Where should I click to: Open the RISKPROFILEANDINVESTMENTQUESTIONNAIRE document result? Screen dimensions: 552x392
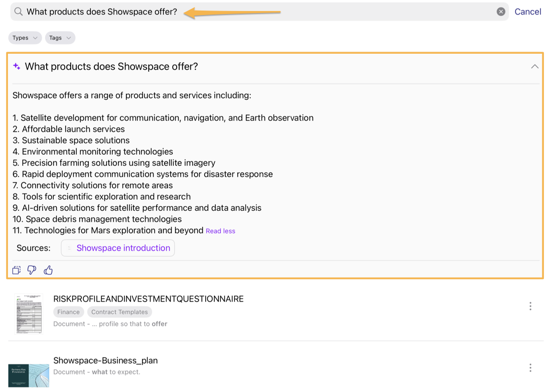pos(149,298)
